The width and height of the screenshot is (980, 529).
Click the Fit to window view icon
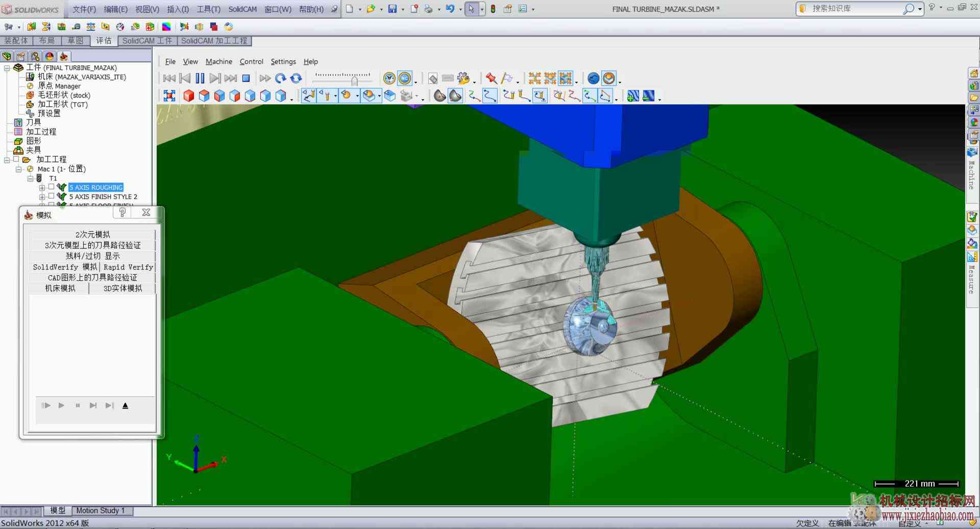[169, 95]
